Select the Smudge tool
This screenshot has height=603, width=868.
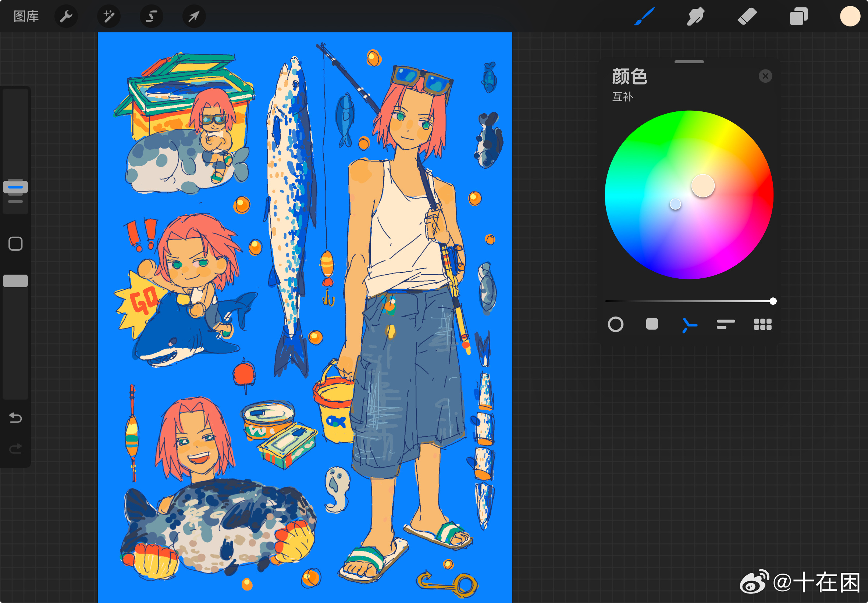click(x=695, y=16)
